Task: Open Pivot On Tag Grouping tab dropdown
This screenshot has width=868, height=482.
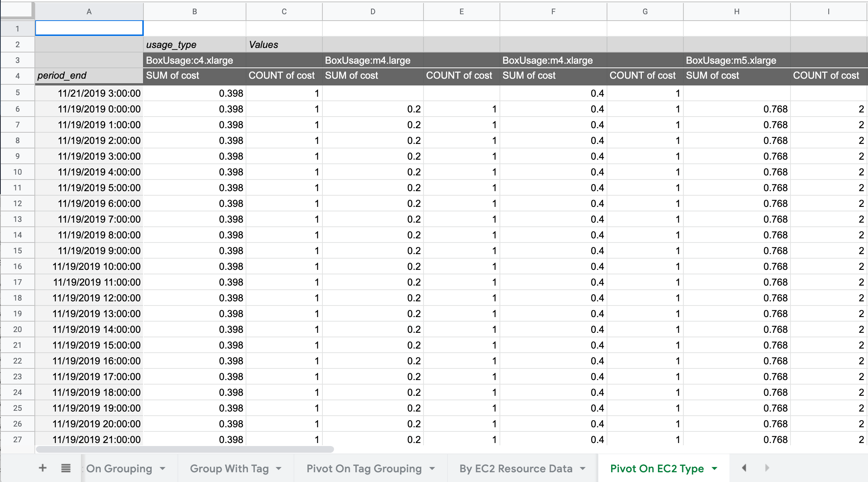Action: tap(432, 469)
